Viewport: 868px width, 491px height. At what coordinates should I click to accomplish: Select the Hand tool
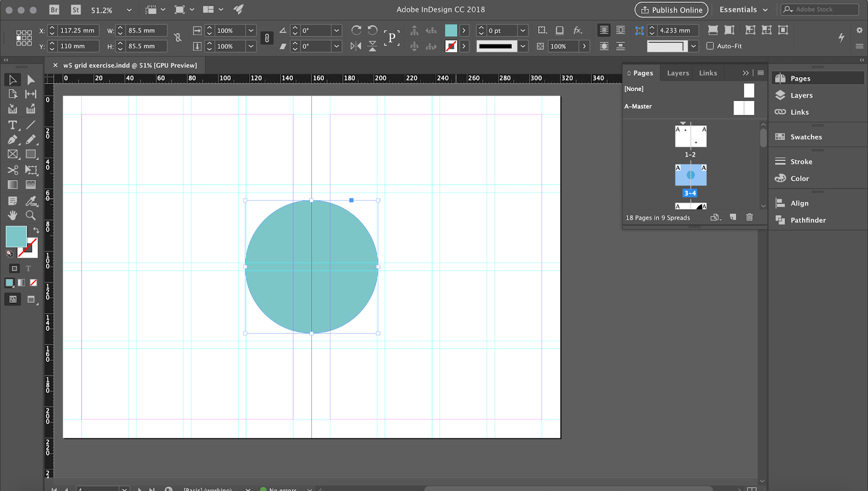(12, 215)
